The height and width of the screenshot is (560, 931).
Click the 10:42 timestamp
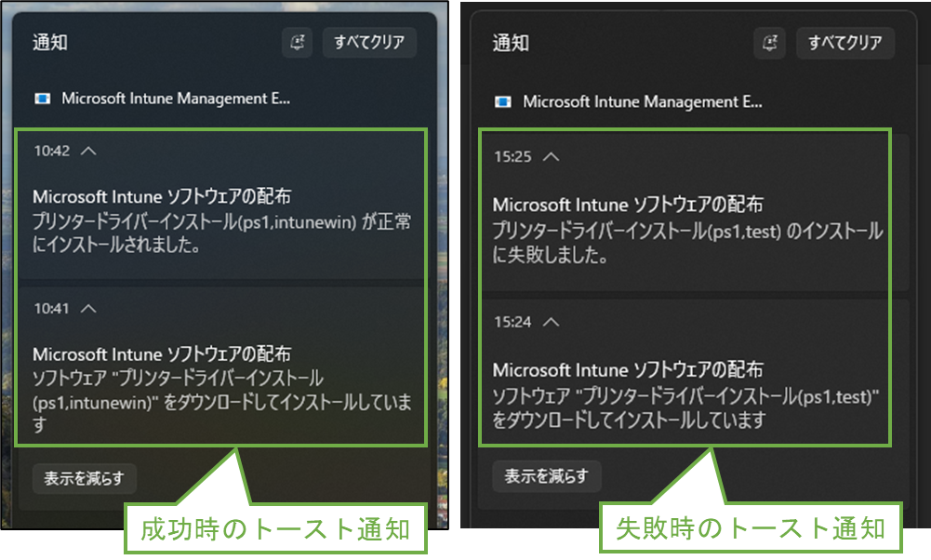tap(52, 151)
